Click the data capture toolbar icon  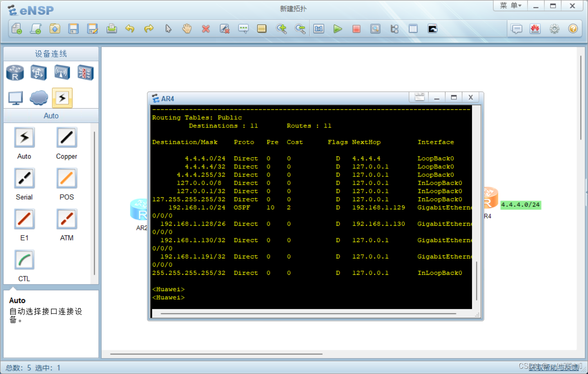(x=375, y=29)
